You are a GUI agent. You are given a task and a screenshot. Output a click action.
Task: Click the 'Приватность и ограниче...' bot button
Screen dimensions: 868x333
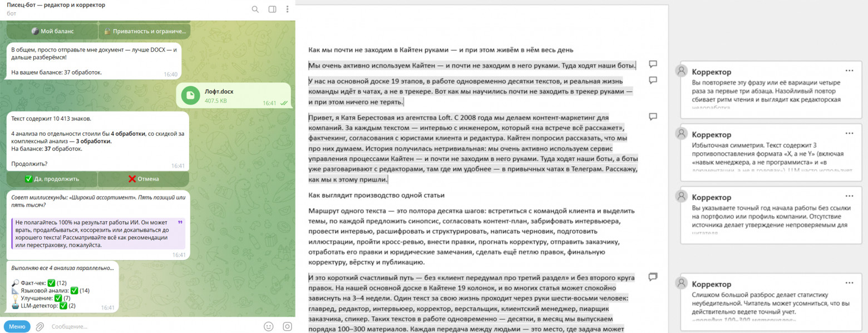coord(145,31)
